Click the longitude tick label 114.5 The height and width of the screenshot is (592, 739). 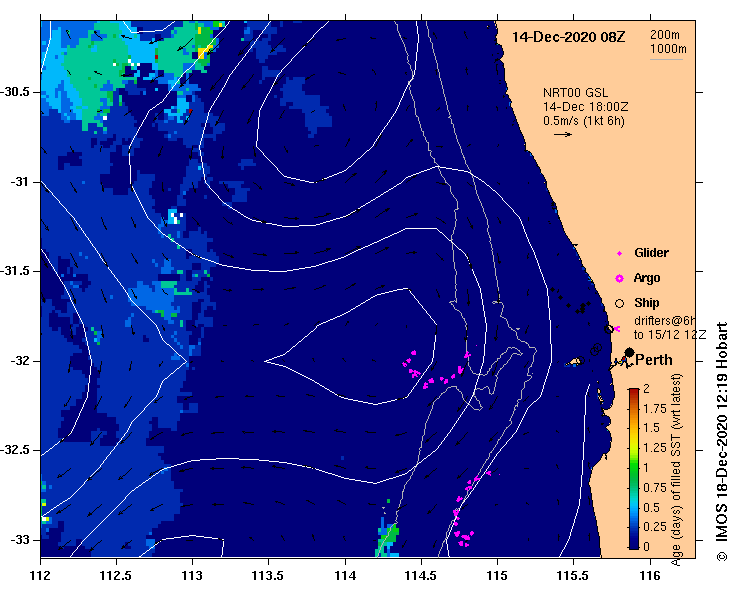[421, 576]
